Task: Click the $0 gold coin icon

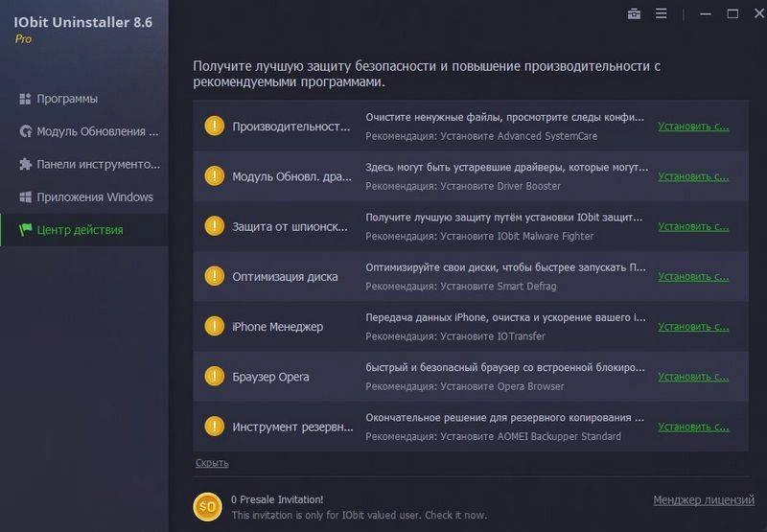Action: 207,507
